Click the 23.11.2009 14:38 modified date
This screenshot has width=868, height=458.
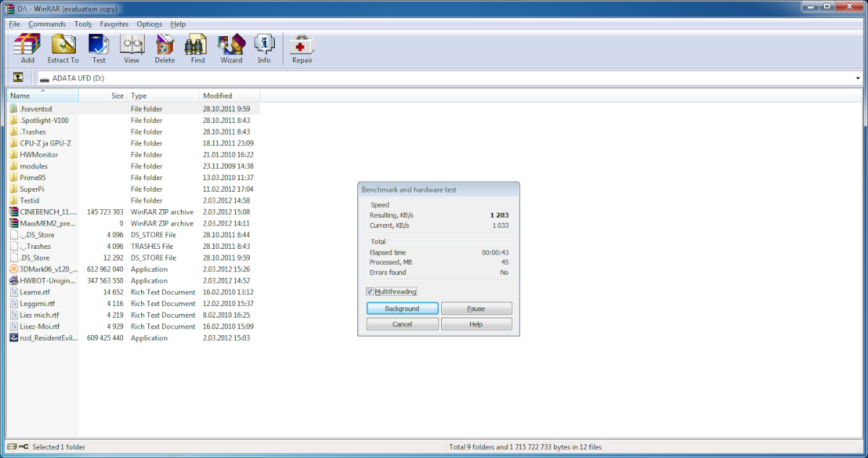(x=228, y=166)
